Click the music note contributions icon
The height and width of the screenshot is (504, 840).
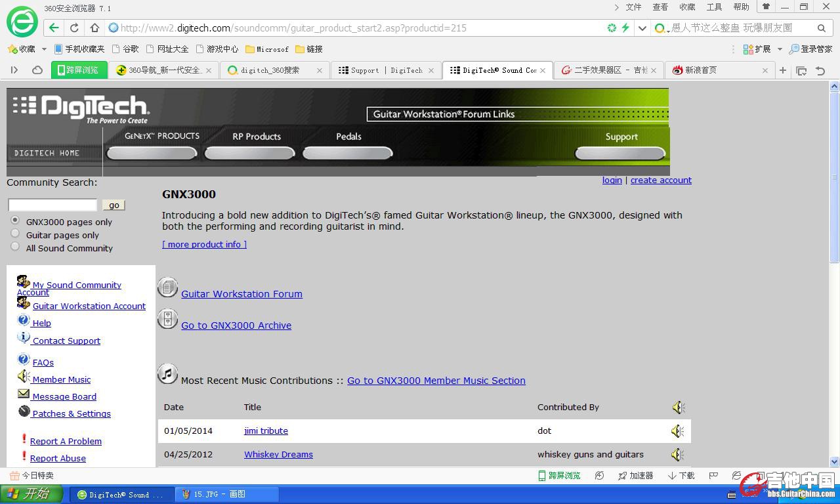tap(168, 374)
